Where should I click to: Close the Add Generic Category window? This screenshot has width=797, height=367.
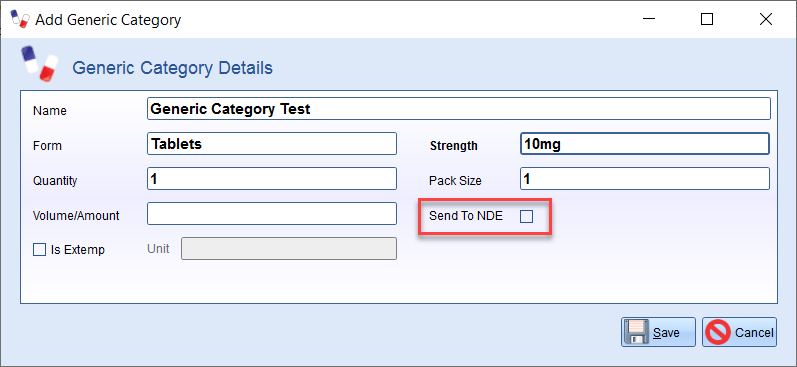(765, 19)
